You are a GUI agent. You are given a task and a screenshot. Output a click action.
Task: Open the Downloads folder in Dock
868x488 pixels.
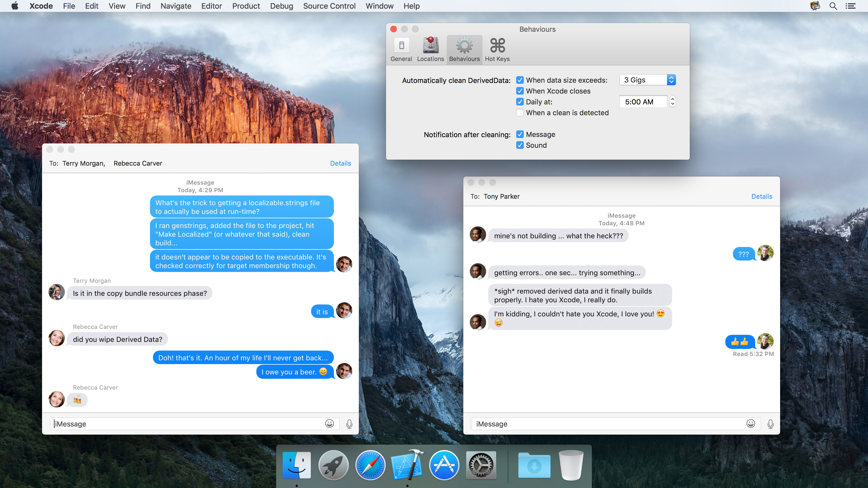tap(534, 465)
